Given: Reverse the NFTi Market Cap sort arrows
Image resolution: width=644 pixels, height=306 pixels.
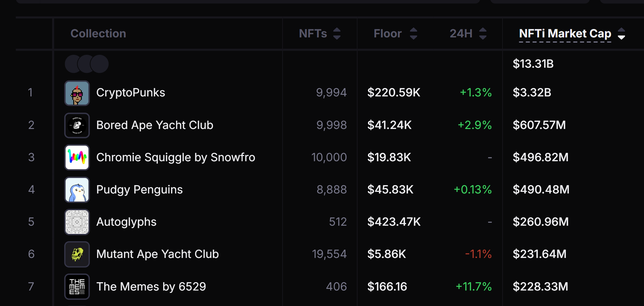Looking at the screenshot, I should pyautogui.click(x=621, y=34).
